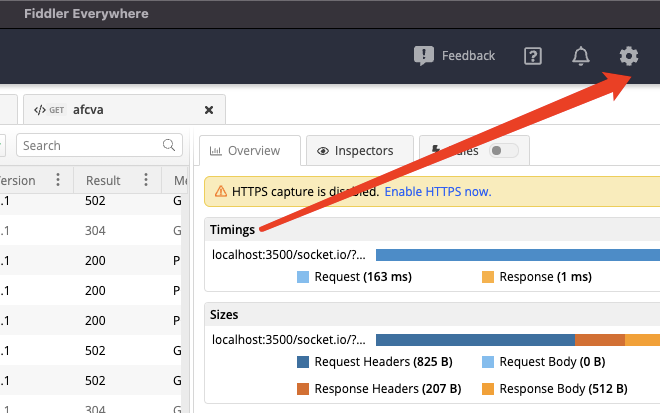Close the afcva request tab
The height and width of the screenshot is (413, 660).
tap(209, 110)
